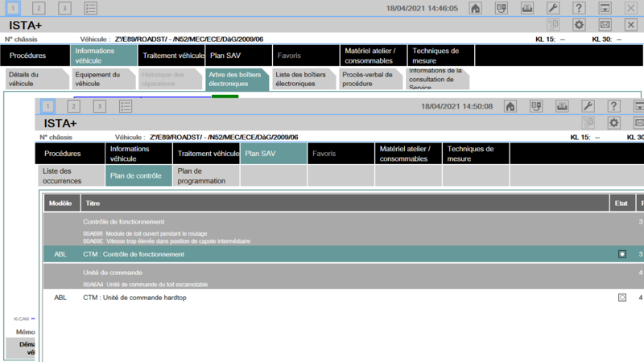
Task: Click greyed copy icon in front ISTA+ header
Action: (x=588, y=123)
